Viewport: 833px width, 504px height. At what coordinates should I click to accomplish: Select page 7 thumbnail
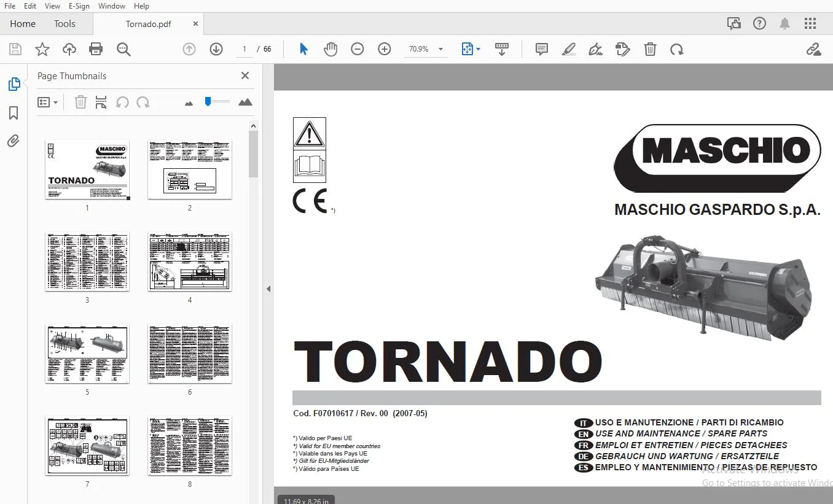(87, 446)
